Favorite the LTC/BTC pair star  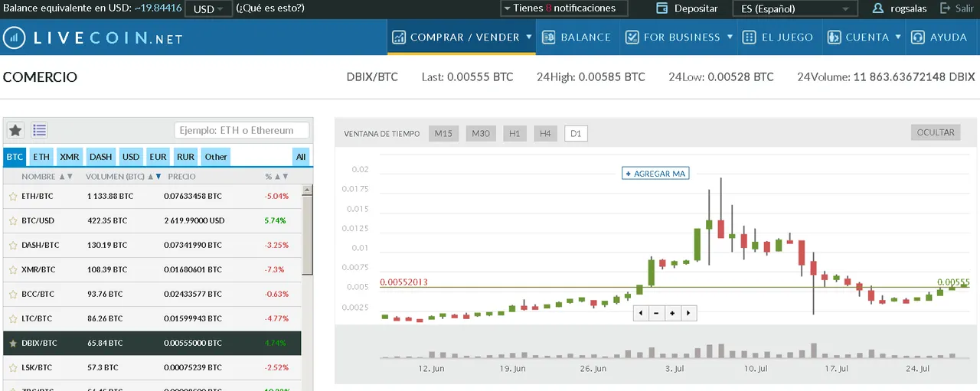pyautogui.click(x=12, y=319)
